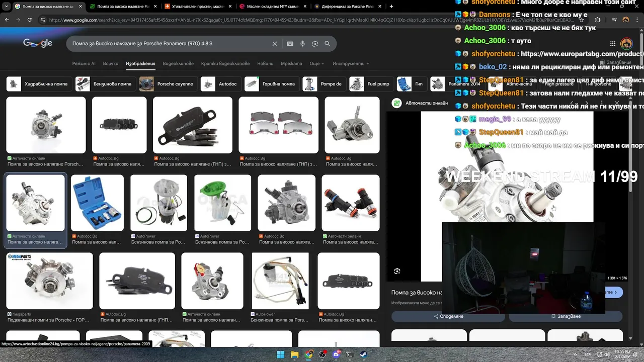Select the 'Видеоклипове' results tab

[178, 64]
